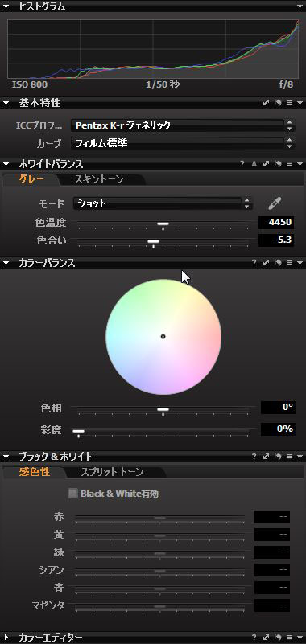Click center point of color balance wheel
Image resolution: width=306 pixels, height=644 pixels.
pyautogui.click(x=163, y=336)
